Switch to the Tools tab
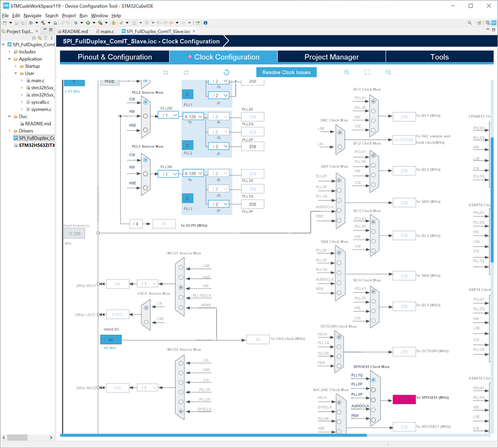498x448 pixels. 440,57
